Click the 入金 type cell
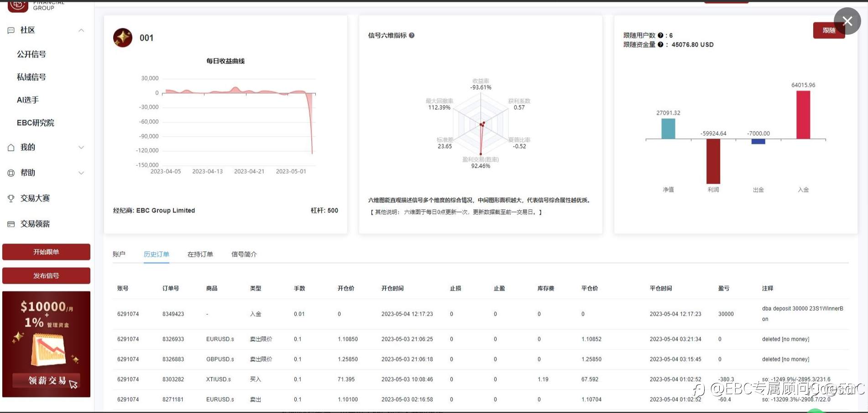 tap(256, 314)
